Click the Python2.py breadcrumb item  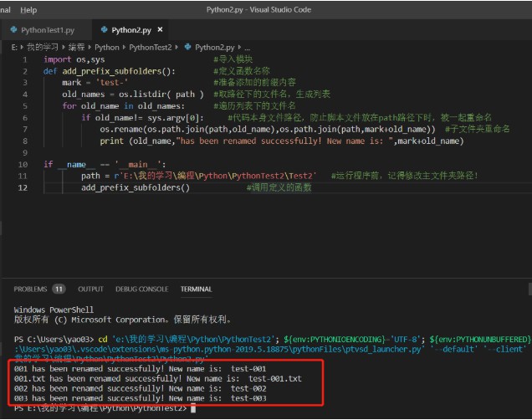(x=214, y=48)
